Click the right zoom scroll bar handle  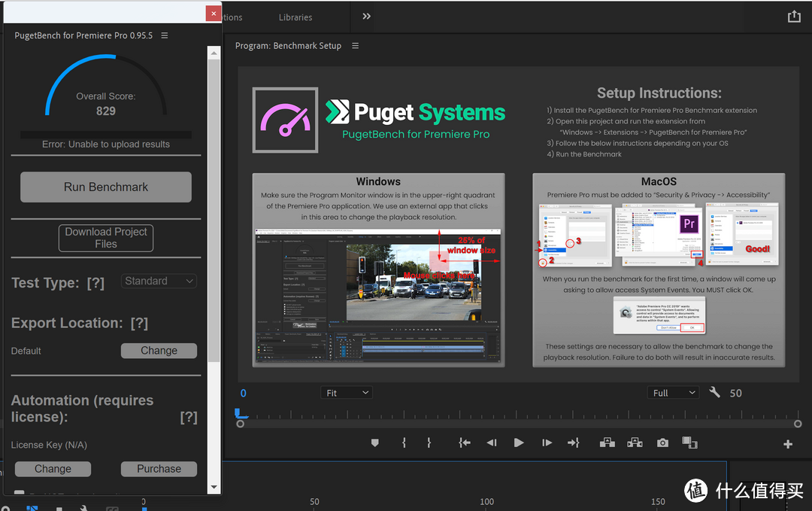click(798, 424)
